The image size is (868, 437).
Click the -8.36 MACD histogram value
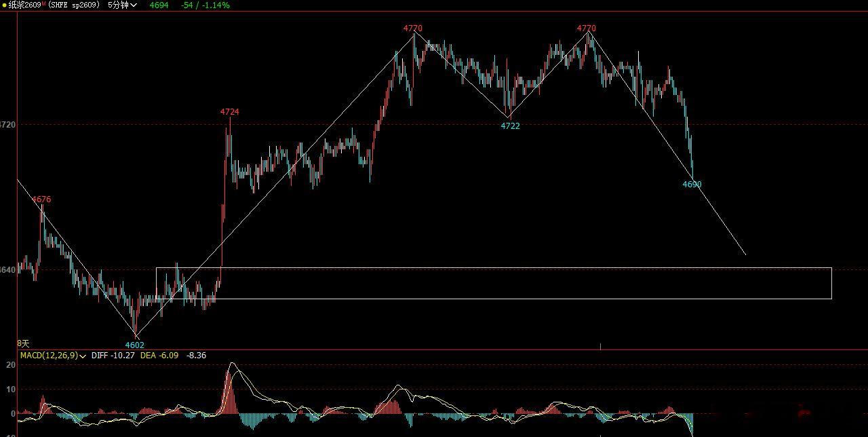[x=196, y=355]
